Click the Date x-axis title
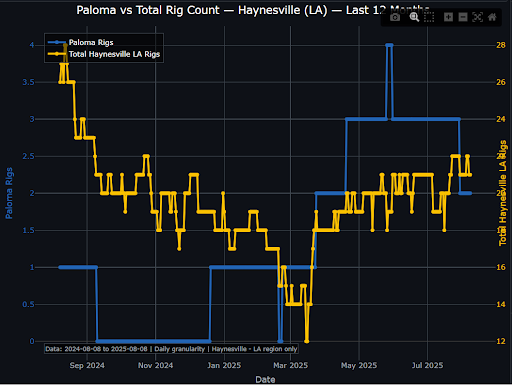The width and height of the screenshot is (512, 385). pyautogui.click(x=265, y=379)
